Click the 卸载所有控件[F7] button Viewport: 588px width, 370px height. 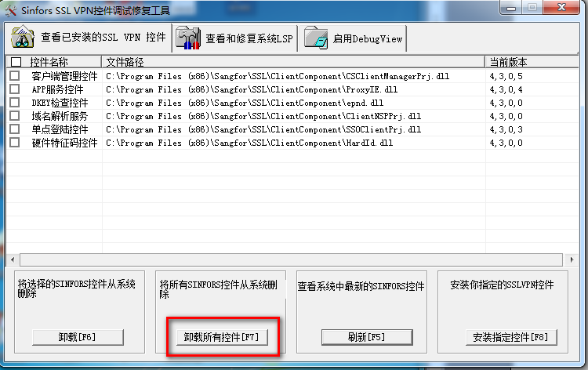(x=222, y=337)
